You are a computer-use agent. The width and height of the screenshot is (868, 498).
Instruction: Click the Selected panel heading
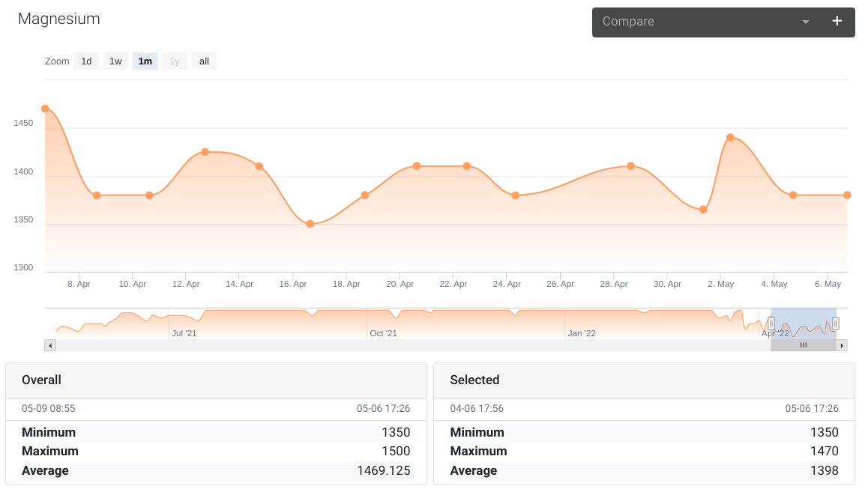coord(474,380)
